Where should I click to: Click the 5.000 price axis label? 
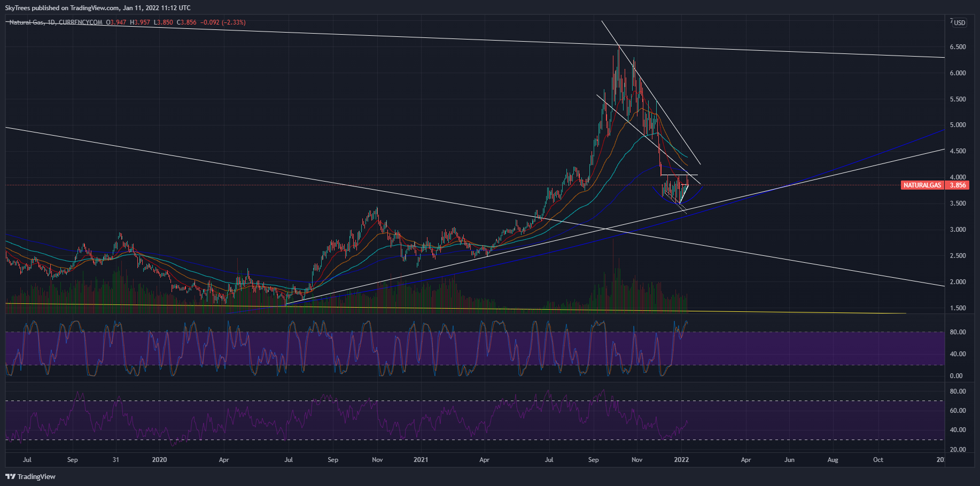958,125
